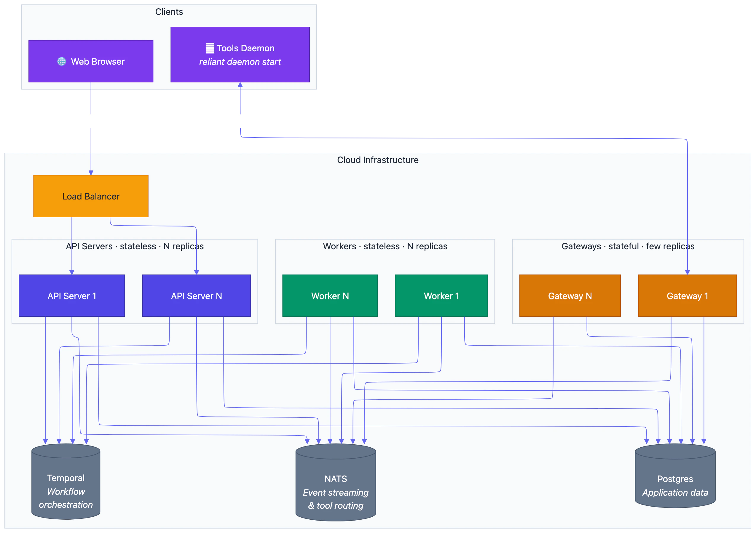
Task: Collapse the Cloud Infrastructure container
Action: (377, 160)
